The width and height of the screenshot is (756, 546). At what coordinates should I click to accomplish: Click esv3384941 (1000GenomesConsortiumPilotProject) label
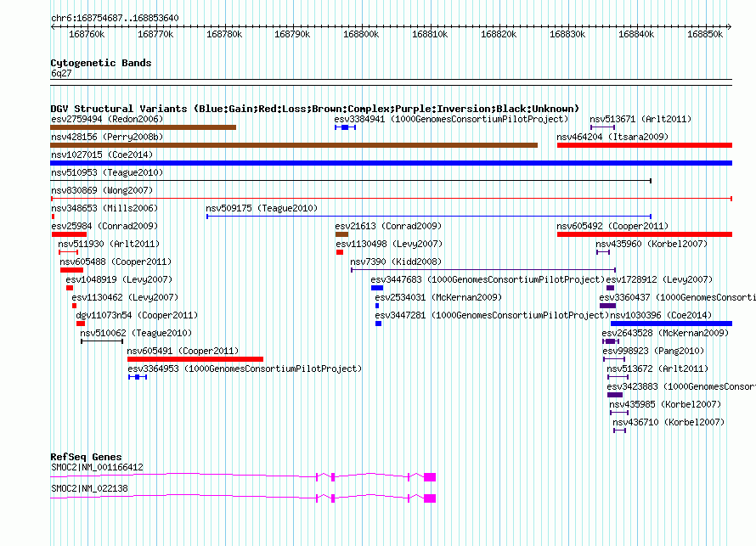[x=451, y=119]
